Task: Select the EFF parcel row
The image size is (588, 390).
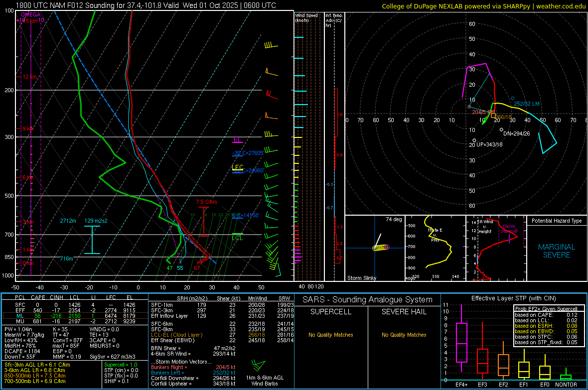Action: pos(75,310)
